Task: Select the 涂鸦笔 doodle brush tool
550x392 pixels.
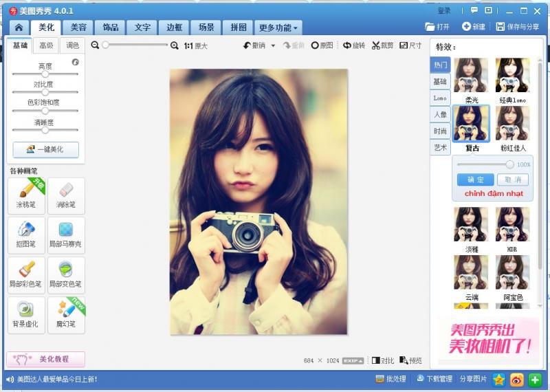Action: tap(26, 195)
